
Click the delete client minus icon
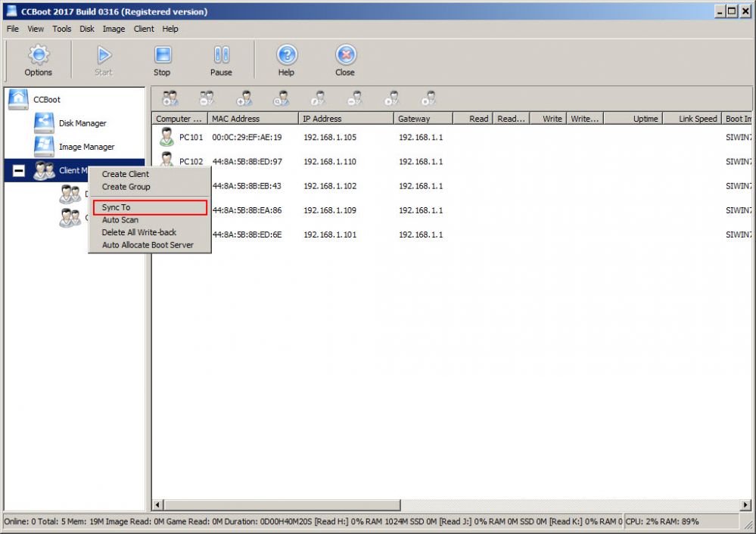click(355, 98)
